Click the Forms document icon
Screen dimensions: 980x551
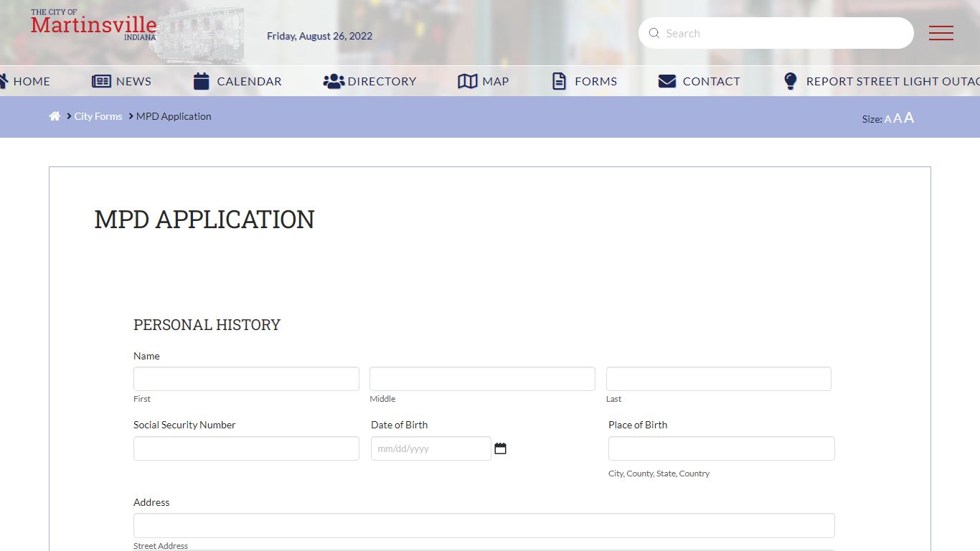click(559, 81)
